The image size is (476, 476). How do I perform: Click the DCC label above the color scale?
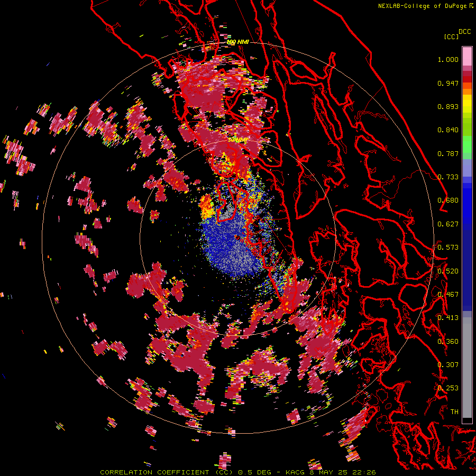465,32
